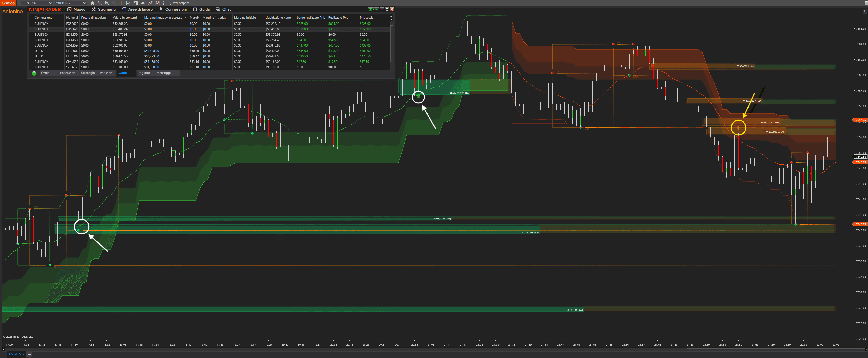
Task: Click the connection status green circle
Action: click(34, 73)
